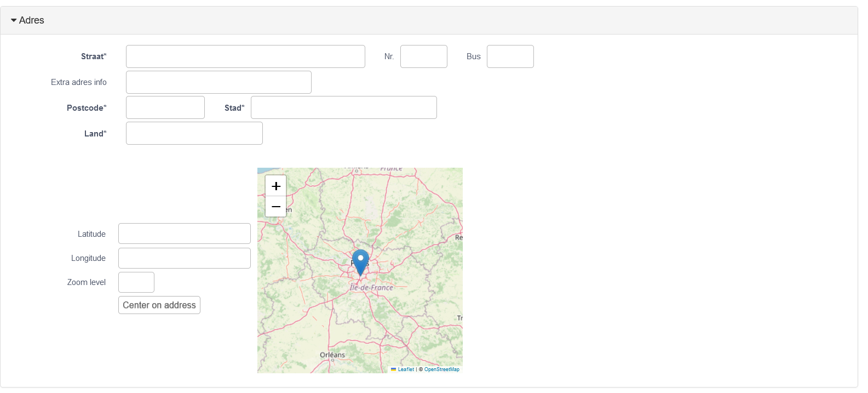868x393 pixels.
Task: Click the Orléans label on the map
Action: 332,355
